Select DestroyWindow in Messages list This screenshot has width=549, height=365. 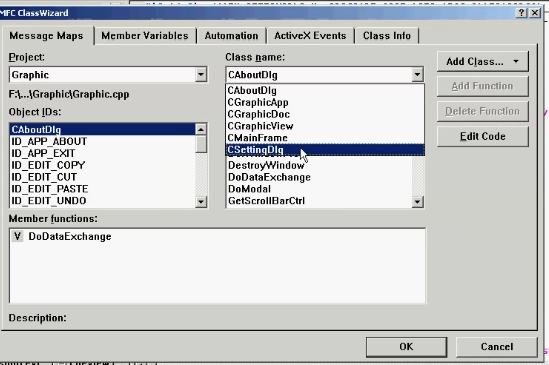coord(319,165)
